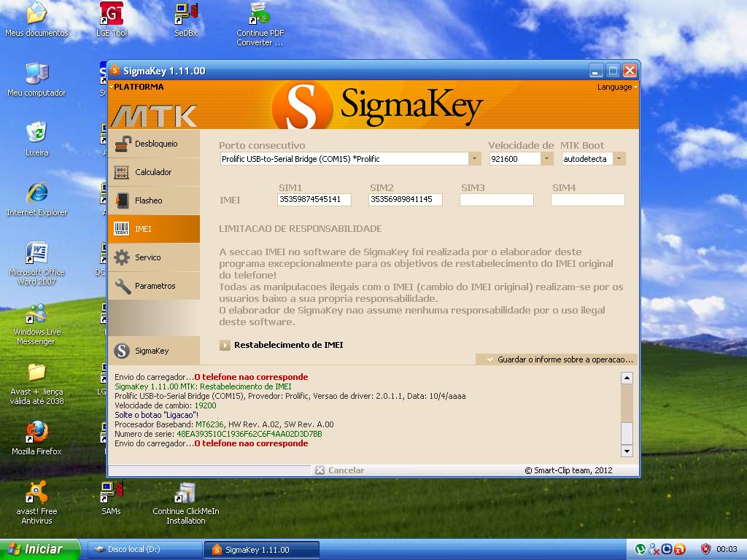
Task: Click the Cancelar button
Action: (x=340, y=470)
